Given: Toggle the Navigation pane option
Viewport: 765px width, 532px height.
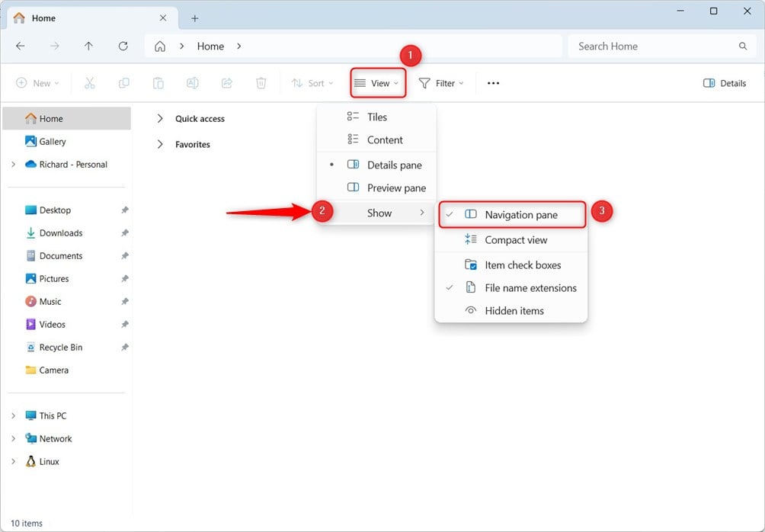Looking at the screenshot, I should [x=512, y=215].
